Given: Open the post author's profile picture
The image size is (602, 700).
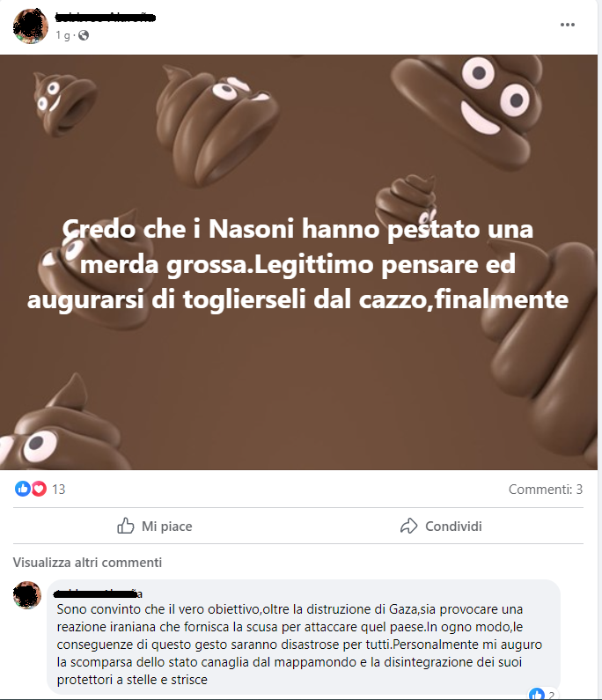Looking at the screenshot, I should tap(30, 26).
